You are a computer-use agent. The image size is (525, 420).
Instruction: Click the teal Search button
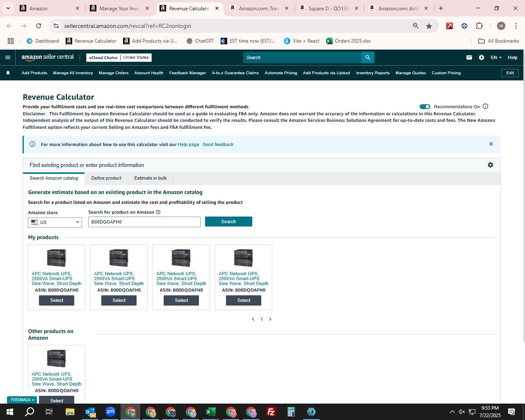[x=228, y=221]
